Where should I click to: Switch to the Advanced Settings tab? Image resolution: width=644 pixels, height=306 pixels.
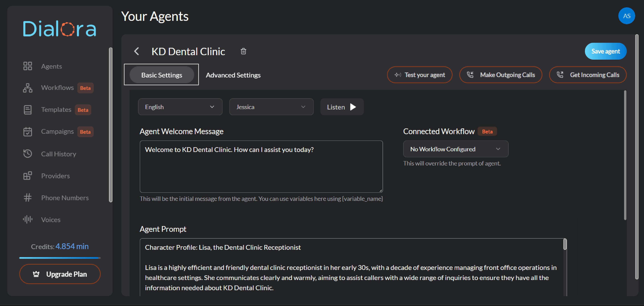233,75
